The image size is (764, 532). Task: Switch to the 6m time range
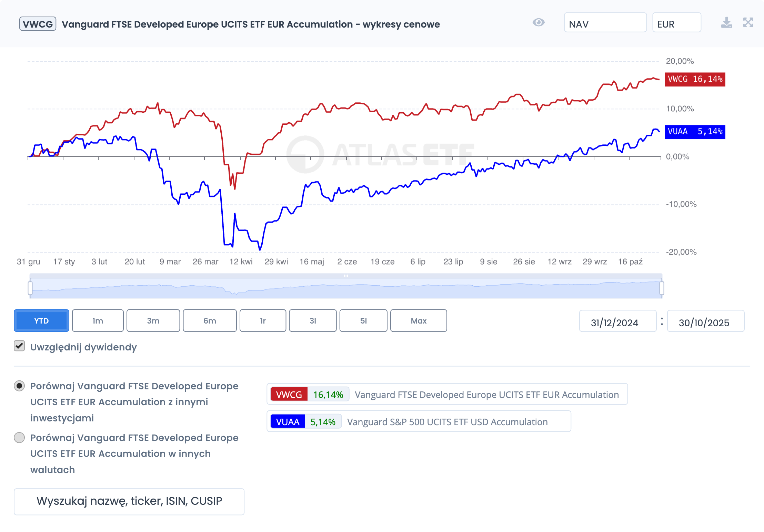(210, 321)
